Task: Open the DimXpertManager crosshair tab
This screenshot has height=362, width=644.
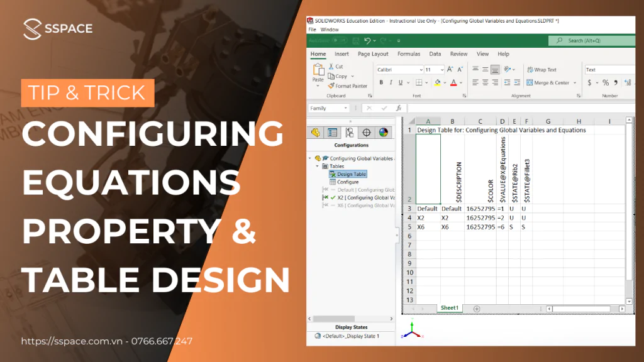Action: pyautogui.click(x=367, y=133)
